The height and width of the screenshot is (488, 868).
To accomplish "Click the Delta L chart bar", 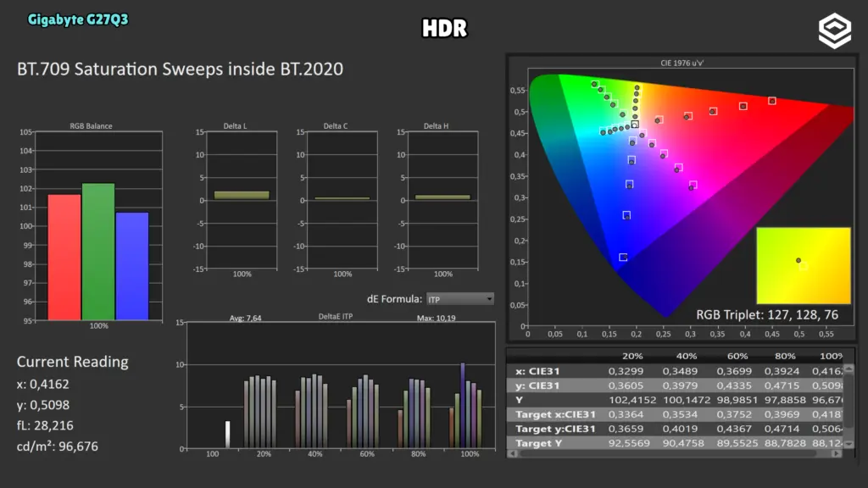I will pos(242,196).
